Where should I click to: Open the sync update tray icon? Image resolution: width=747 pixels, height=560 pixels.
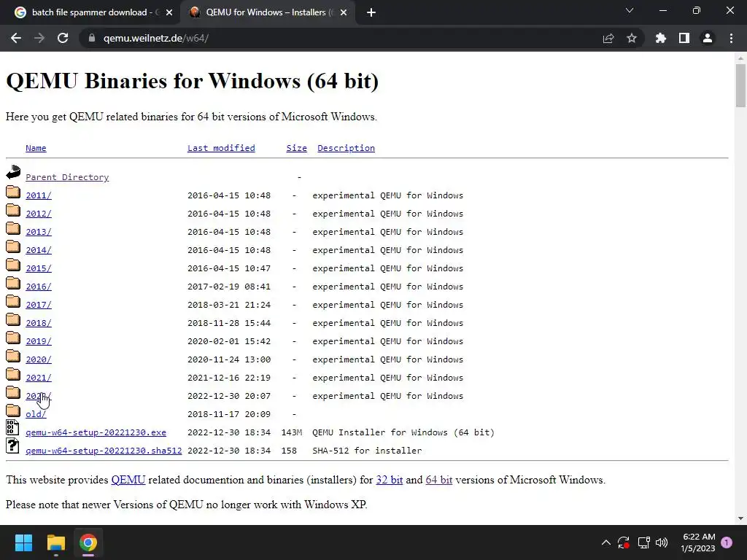[x=624, y=542]
